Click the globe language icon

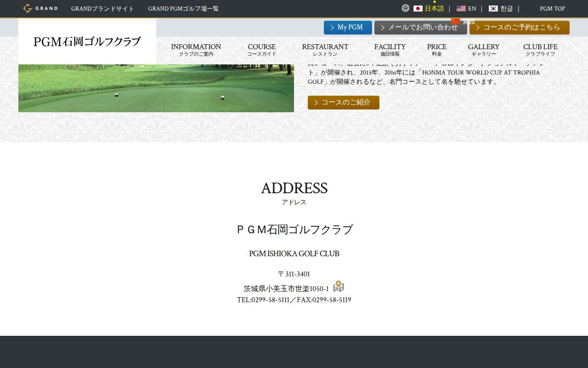click(x=406, y=8)
